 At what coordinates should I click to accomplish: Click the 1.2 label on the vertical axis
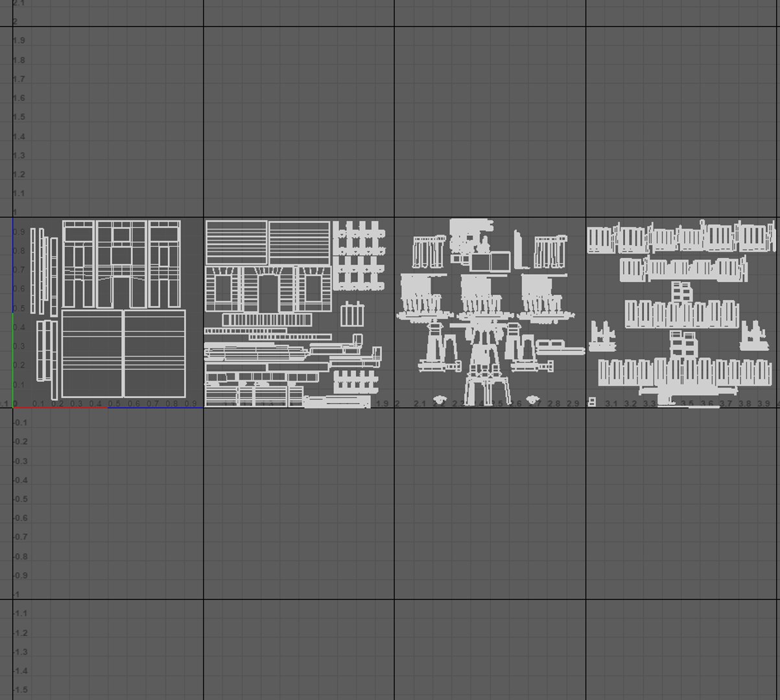[19, 174]
